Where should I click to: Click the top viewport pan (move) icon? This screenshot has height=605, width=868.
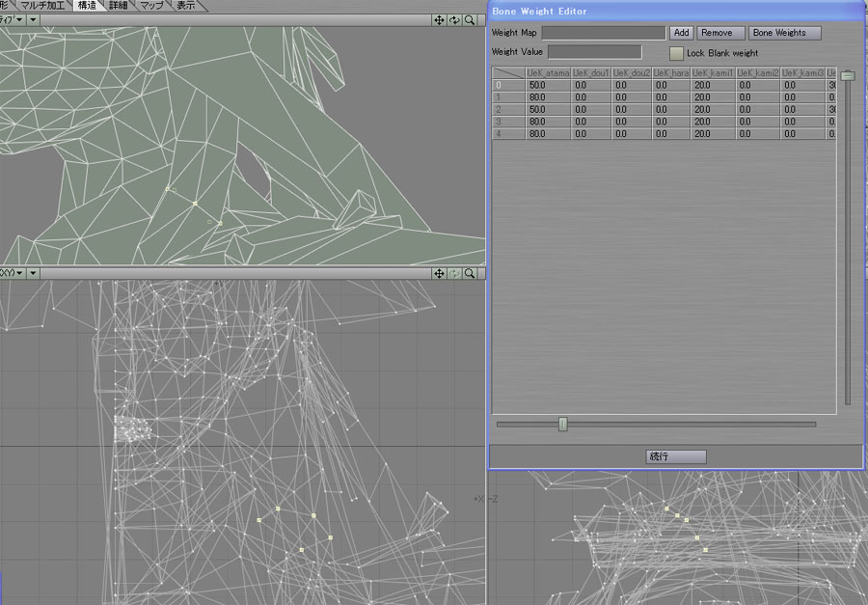[439, 19]
